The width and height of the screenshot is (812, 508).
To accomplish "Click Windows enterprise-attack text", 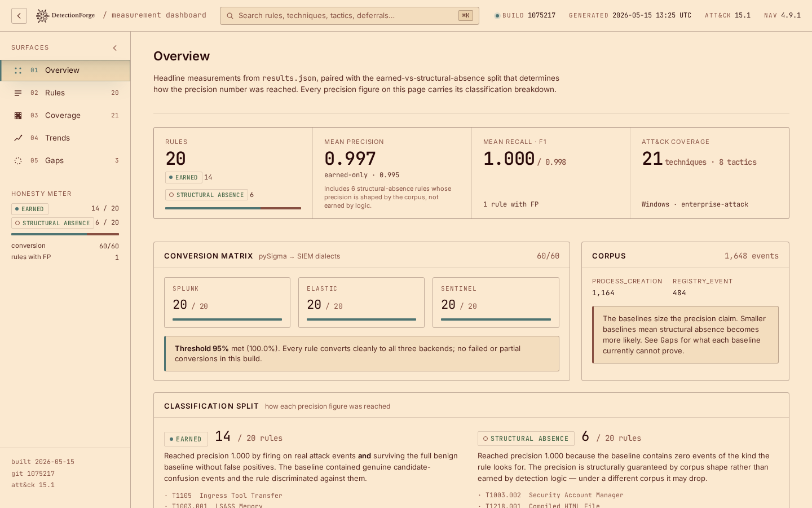I will pyautogui.click(x=695, y=204).
